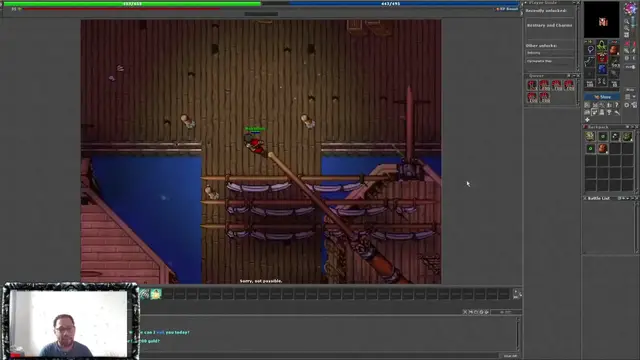Viewport: 640px width, 360px height.
Task: Select the weapon hand slot
Action: [x=590, y=62]
